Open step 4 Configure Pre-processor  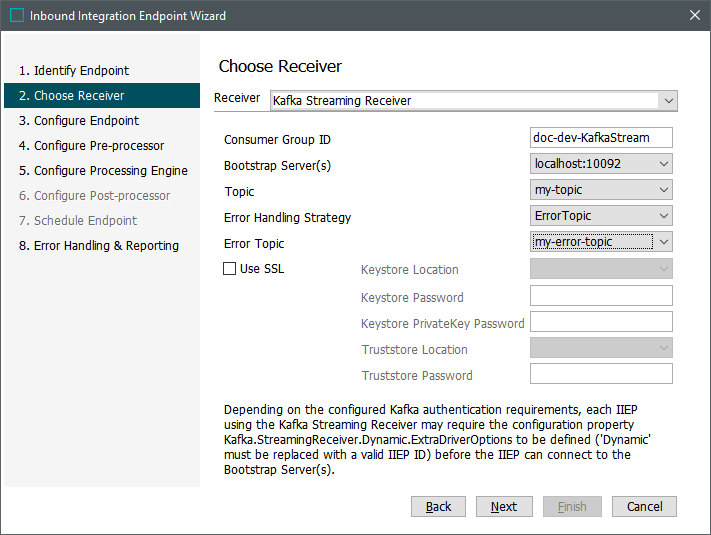click(92, 146)
